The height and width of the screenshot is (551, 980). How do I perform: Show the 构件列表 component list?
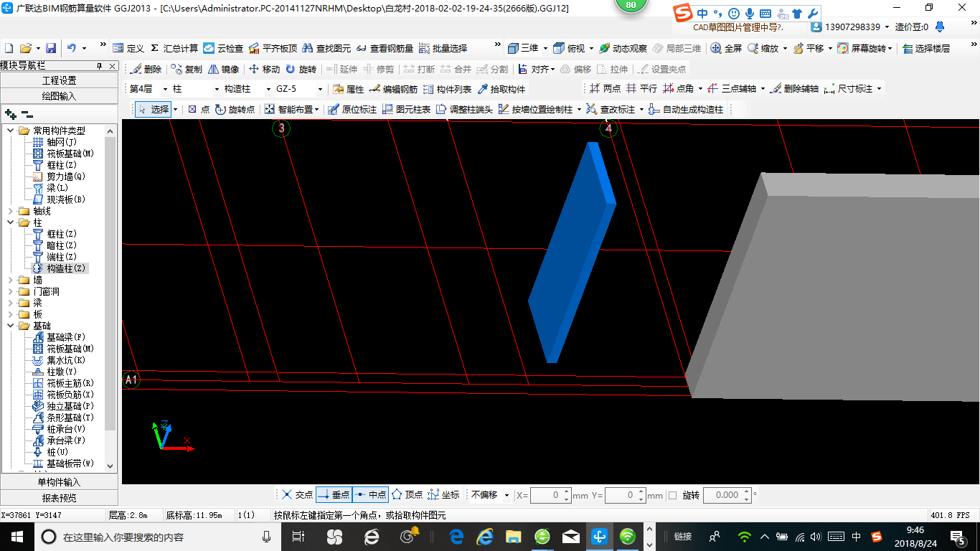click(447, 89)
